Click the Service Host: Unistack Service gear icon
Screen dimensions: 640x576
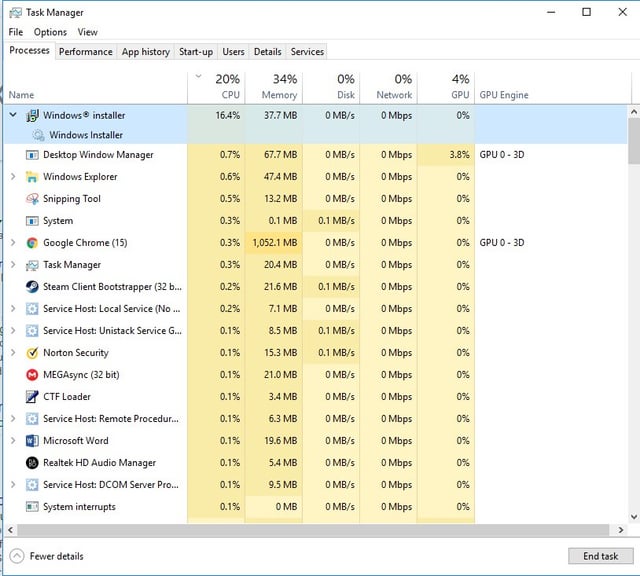coord(32,331)
